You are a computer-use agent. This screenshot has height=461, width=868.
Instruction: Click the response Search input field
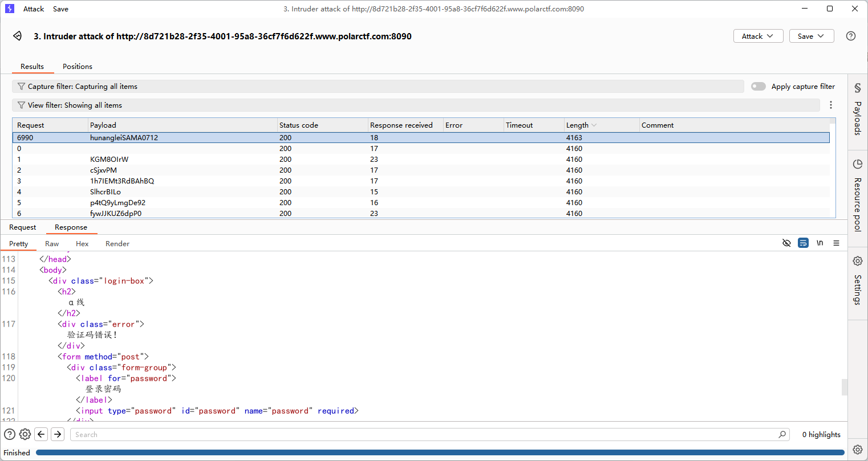click(425, 434)
